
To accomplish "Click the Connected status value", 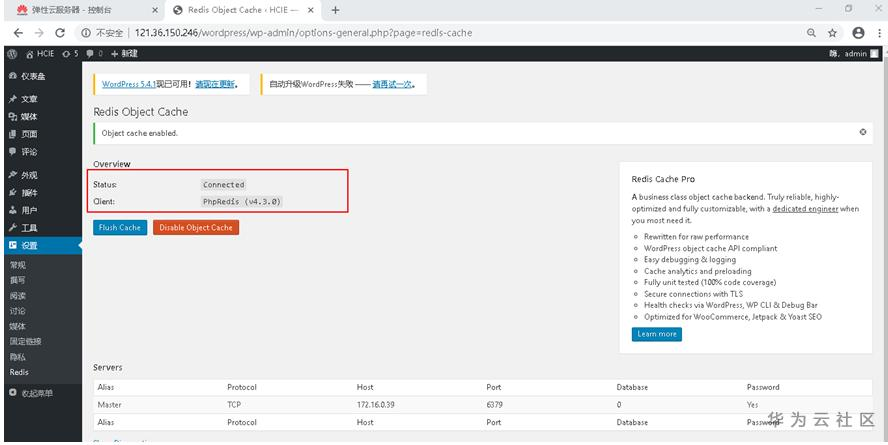I will 224,185.
